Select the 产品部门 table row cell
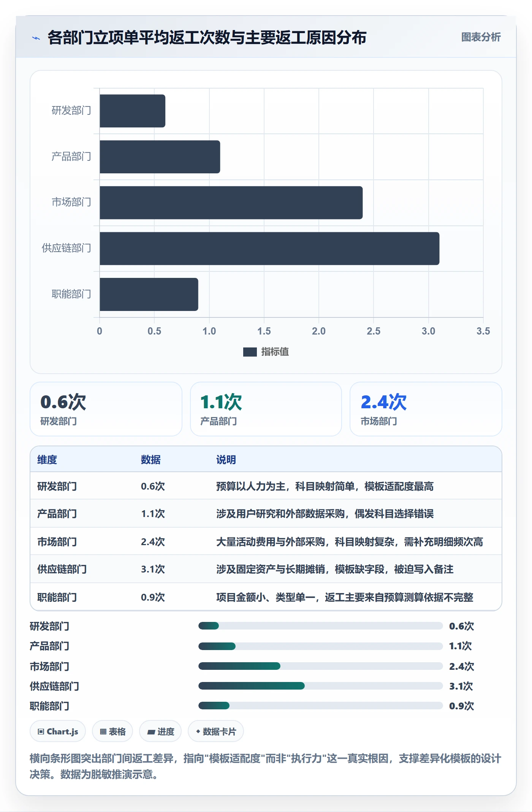The image size is (532, 812). pos(57,514)
